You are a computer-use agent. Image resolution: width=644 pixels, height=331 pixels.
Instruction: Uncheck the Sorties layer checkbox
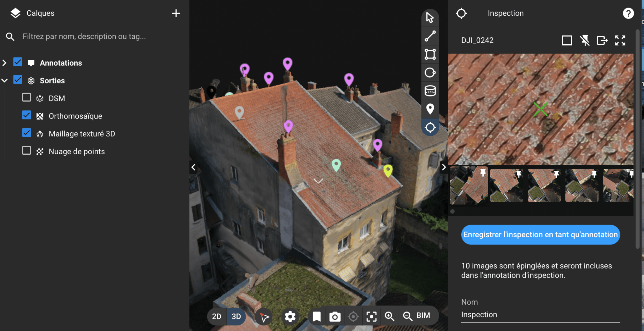click(18, 80)
